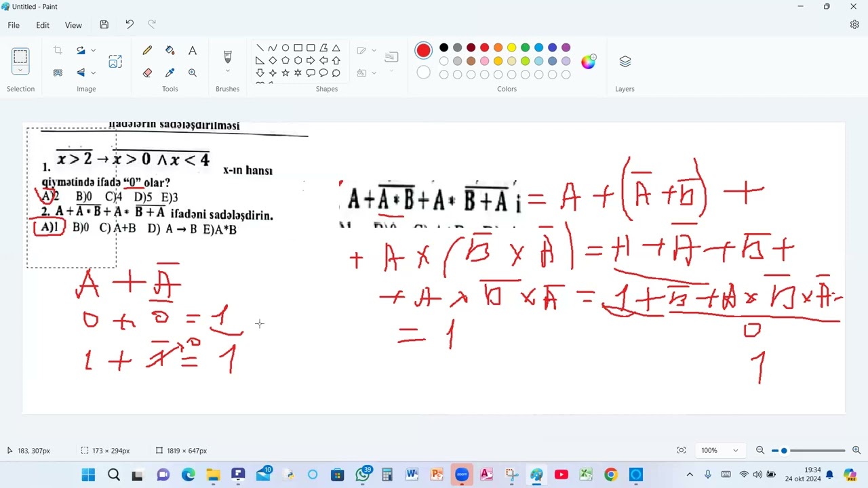Open the zoom percentage dropdown
The image size is (868, 488).
(736, 450)
